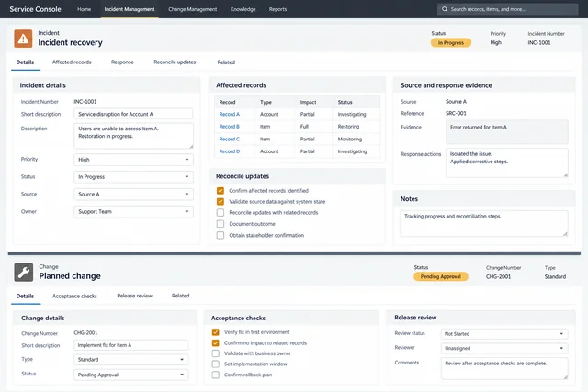Switch to Reconcile updates tab
The image size is (588, 392).
click(175, 62)
